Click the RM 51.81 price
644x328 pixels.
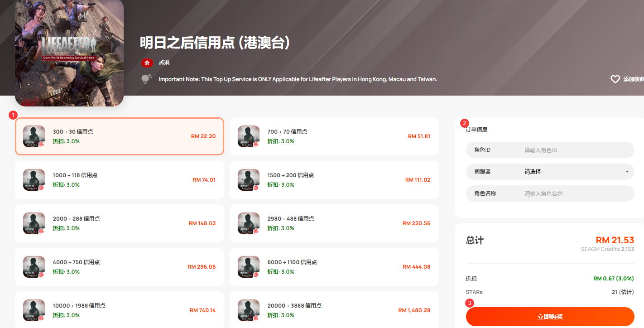(419, 136)
